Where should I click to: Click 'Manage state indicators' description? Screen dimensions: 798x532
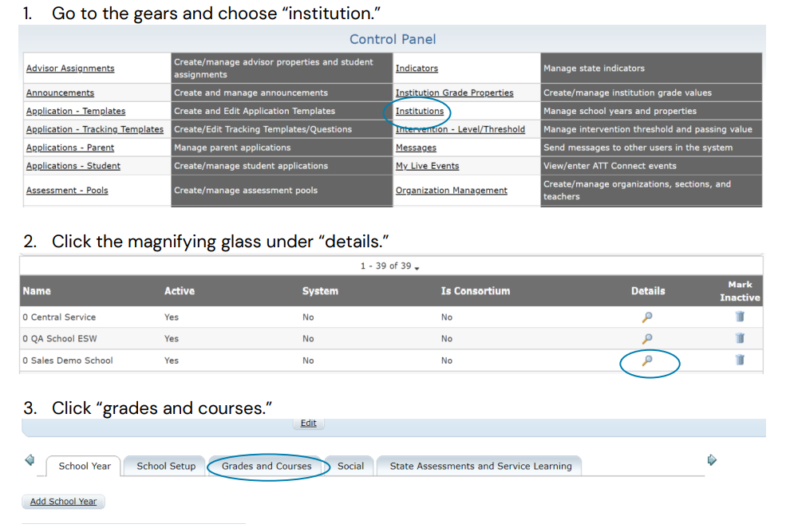(x=594, y=68)
